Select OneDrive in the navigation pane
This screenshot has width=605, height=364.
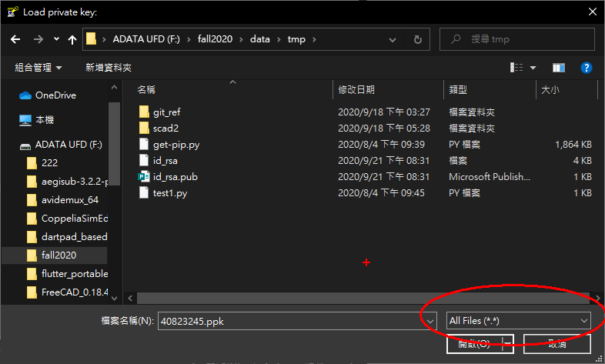tap(55, 95)
